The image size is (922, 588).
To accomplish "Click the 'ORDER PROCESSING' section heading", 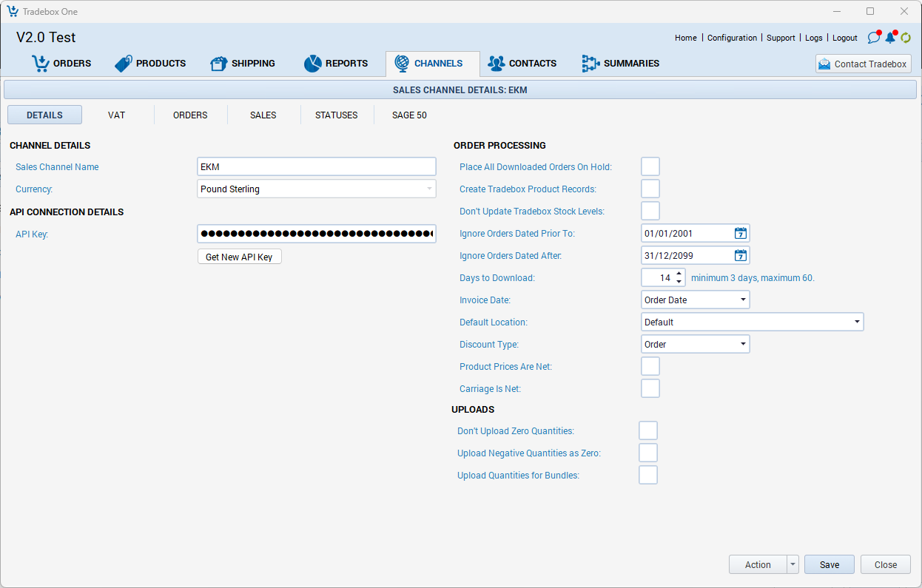I will point(499,146).
